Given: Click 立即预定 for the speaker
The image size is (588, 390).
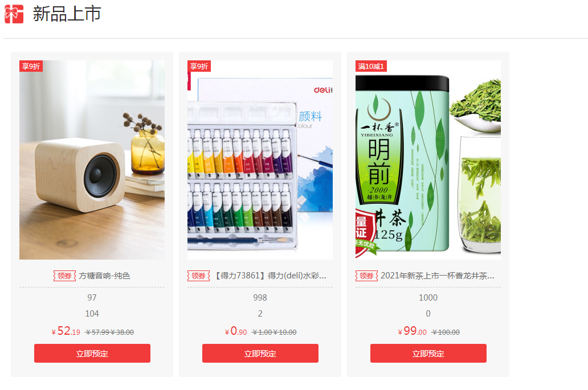Looking at the screenshot, I should (92, 354).
